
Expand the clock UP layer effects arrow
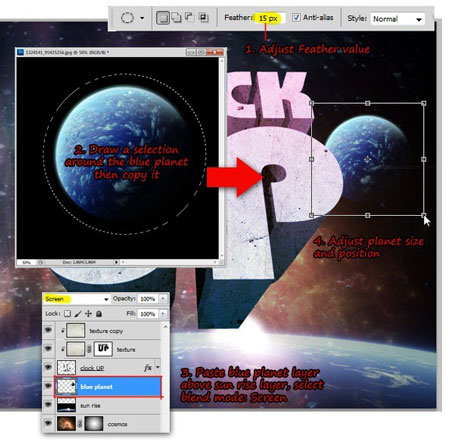[x=158, y=367]
